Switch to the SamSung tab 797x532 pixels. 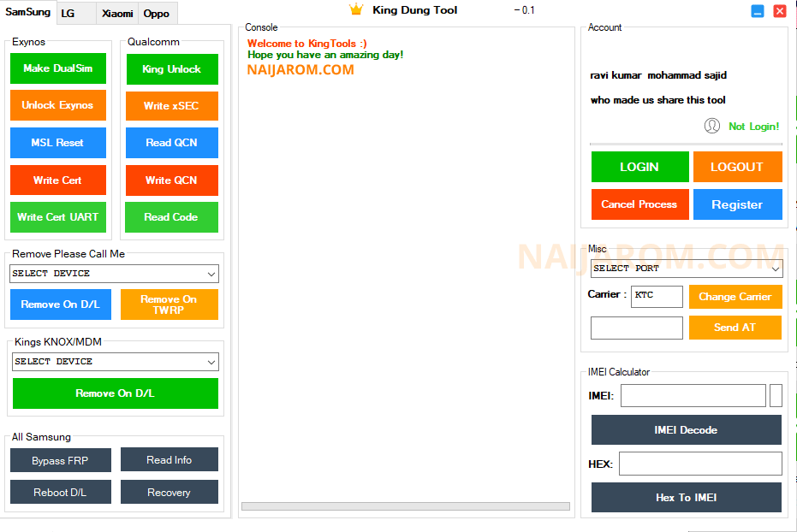[28, 12]
